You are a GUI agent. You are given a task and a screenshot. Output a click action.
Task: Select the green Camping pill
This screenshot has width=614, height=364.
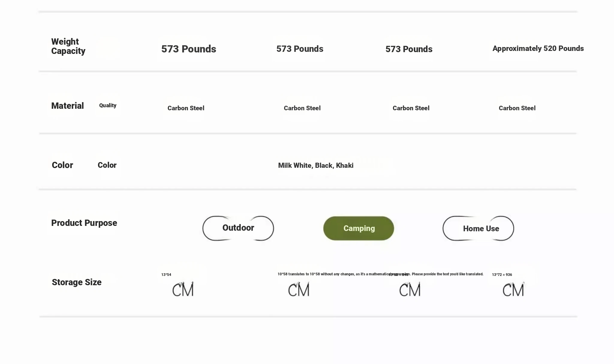click(359, 228)
